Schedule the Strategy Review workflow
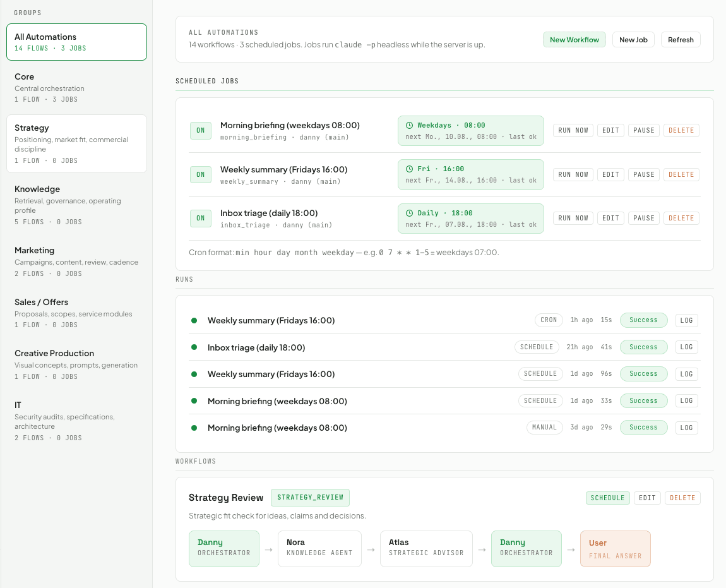The height and width of the screenshot is (588, 726). tap(607, 498)
